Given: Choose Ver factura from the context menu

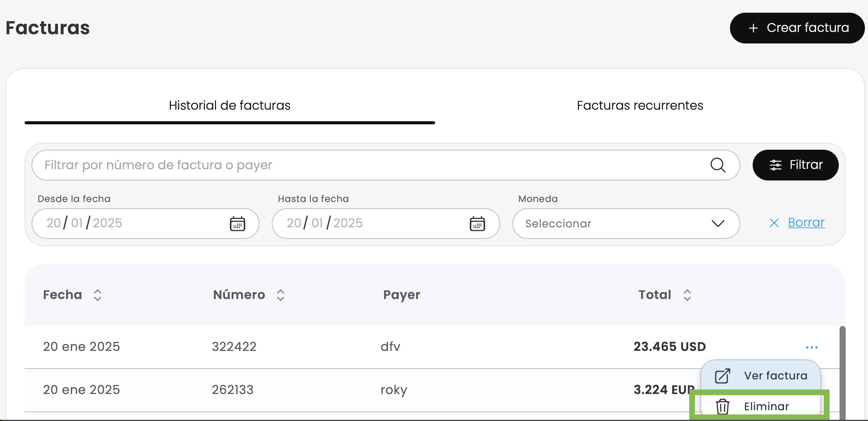Looking at the screenshot, I should coord(775,376).
